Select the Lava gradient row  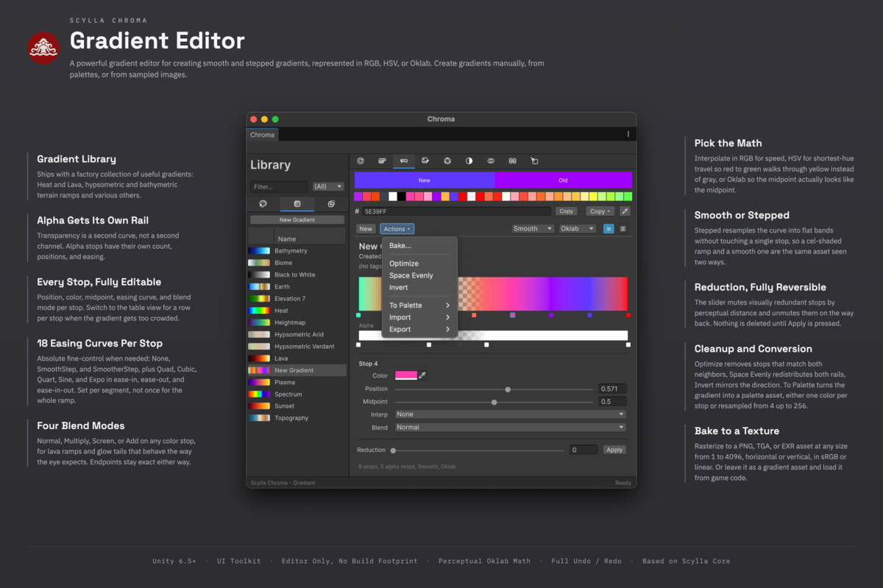click(297, 358)
